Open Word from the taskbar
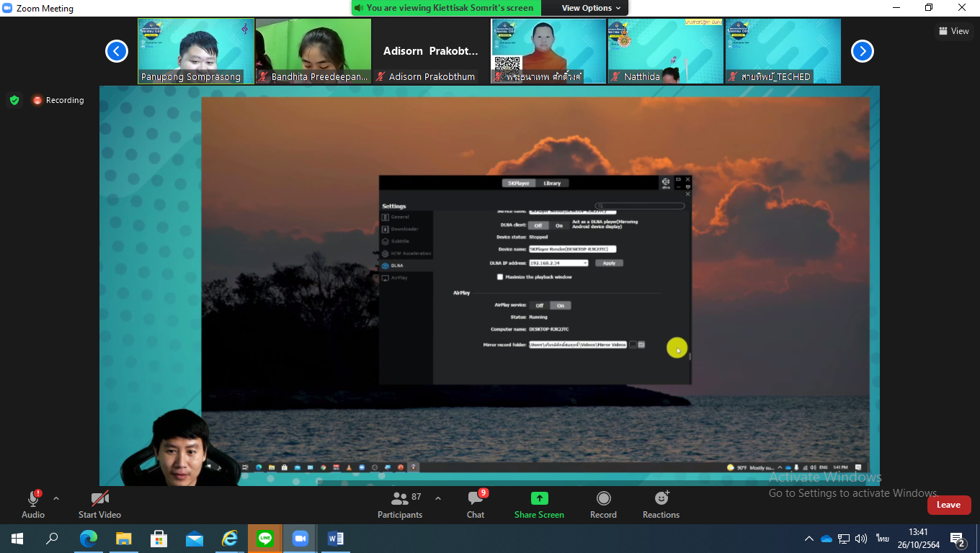This screenshot has height=553, width=980. click(335, 538)
